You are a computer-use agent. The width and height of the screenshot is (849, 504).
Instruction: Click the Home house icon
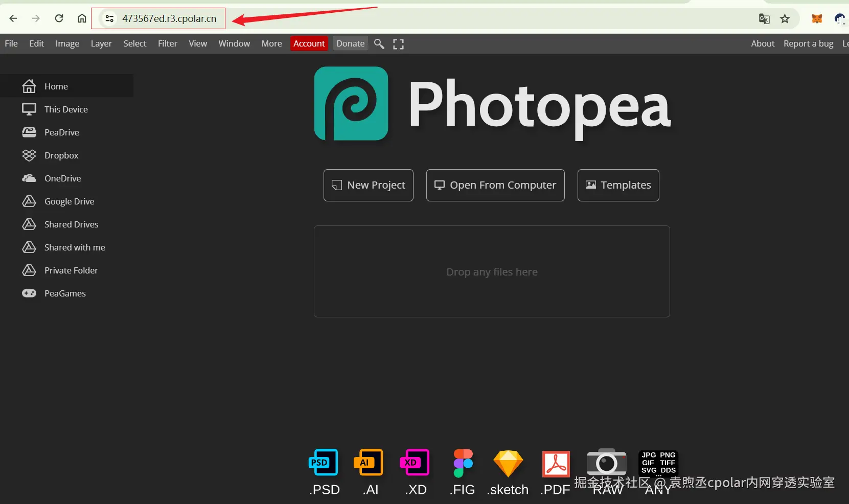[29, 86]
